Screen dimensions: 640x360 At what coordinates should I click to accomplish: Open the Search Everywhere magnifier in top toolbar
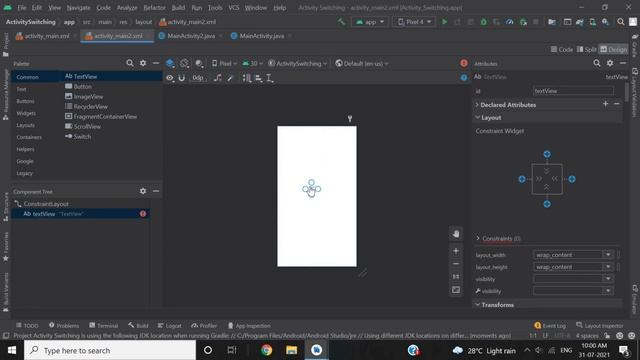tap(620, 22)
